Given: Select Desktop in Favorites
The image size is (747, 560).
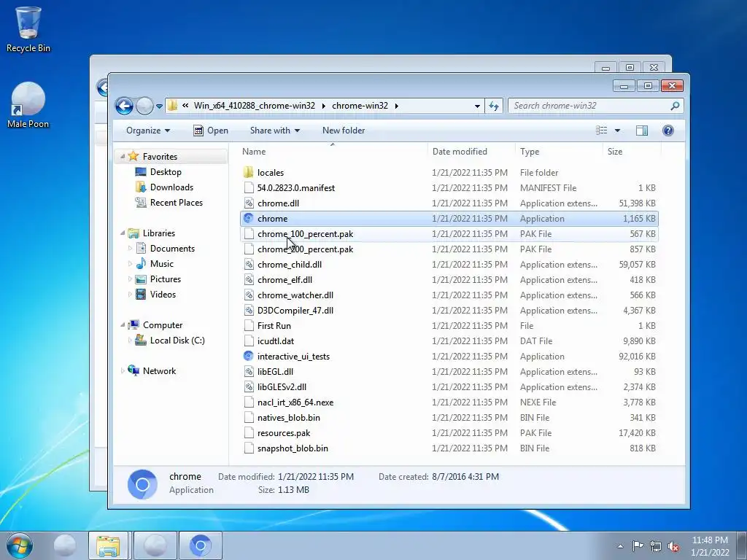Looking at the screenshot, I should tap(166, 172).
